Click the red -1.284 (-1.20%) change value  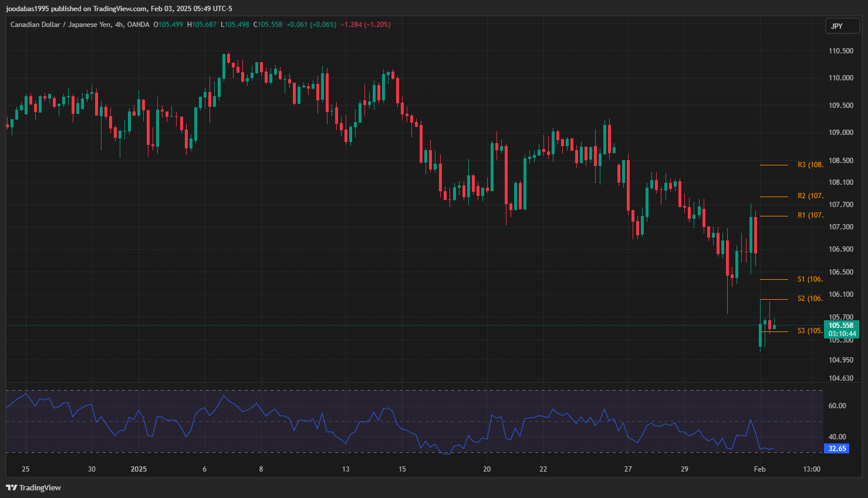point(365,25)
